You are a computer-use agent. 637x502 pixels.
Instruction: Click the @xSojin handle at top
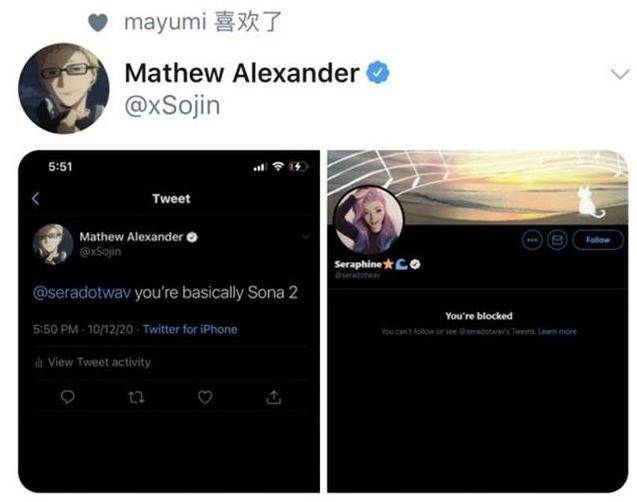click(x=173, y=106)
